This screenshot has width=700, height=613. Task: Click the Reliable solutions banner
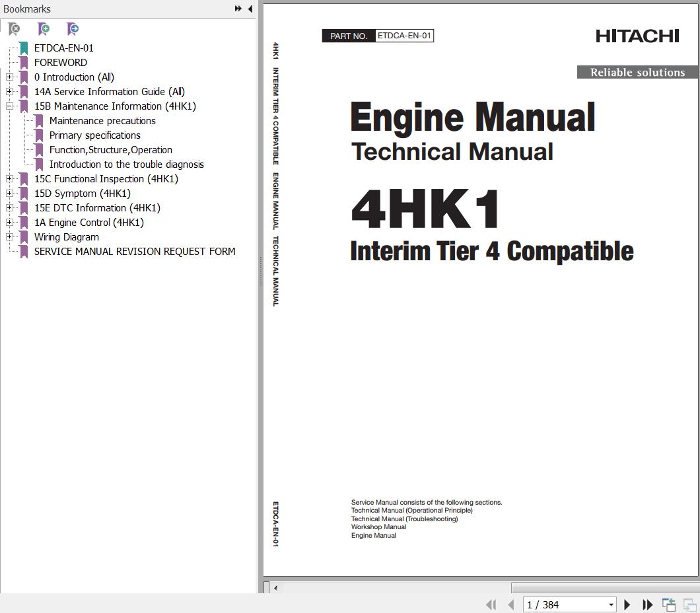click(637, 72)
